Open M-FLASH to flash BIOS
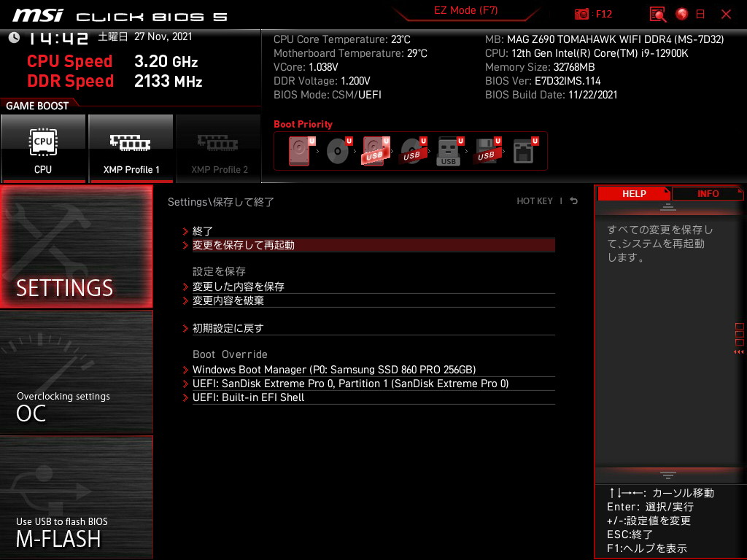The width and height of the screenshot is (747, 560). click(77, 497)
